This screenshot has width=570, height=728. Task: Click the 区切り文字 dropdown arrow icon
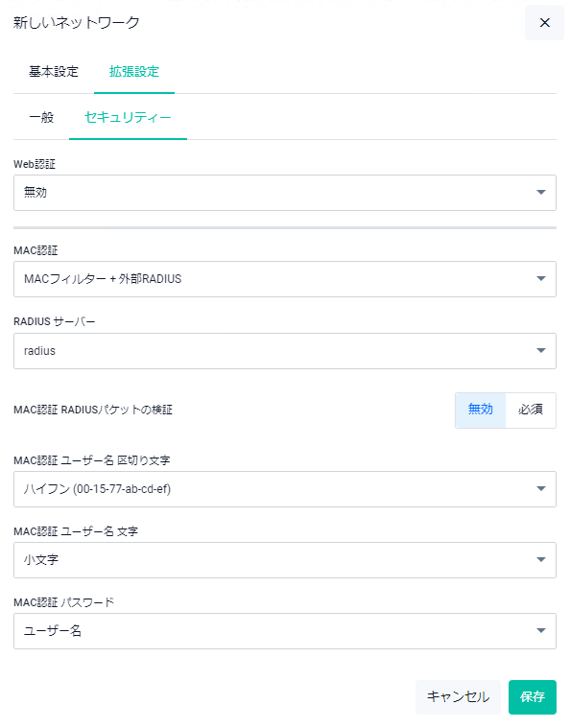coord(541,488)
